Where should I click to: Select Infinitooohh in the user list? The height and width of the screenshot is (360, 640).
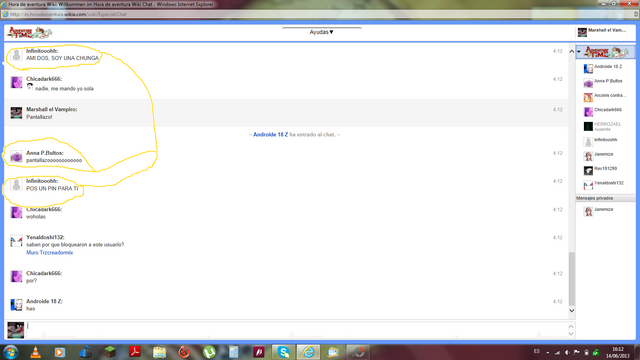point(605,140)
